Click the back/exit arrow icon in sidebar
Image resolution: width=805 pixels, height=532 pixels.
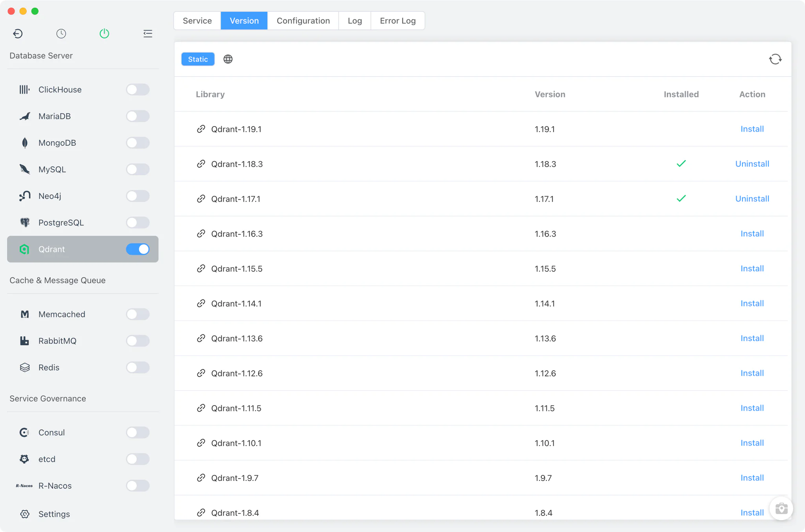click(x=18, y=34)
